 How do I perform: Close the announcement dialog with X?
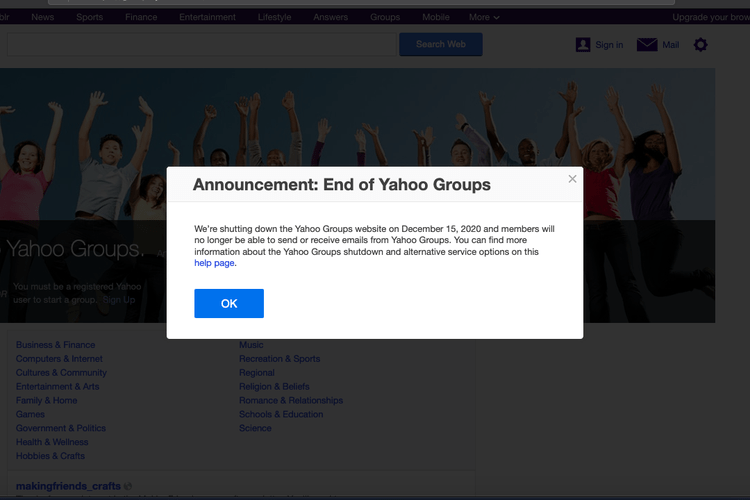click(x=572, y=179)
